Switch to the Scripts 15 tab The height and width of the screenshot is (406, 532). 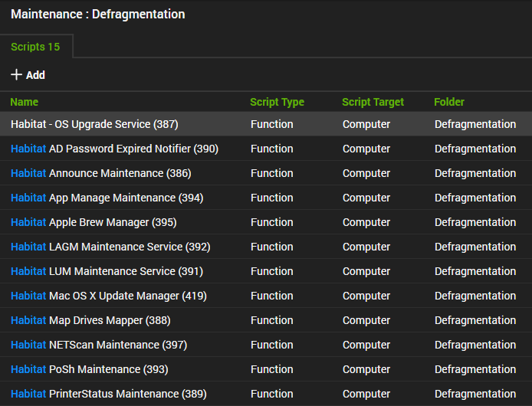click(35, 47)
